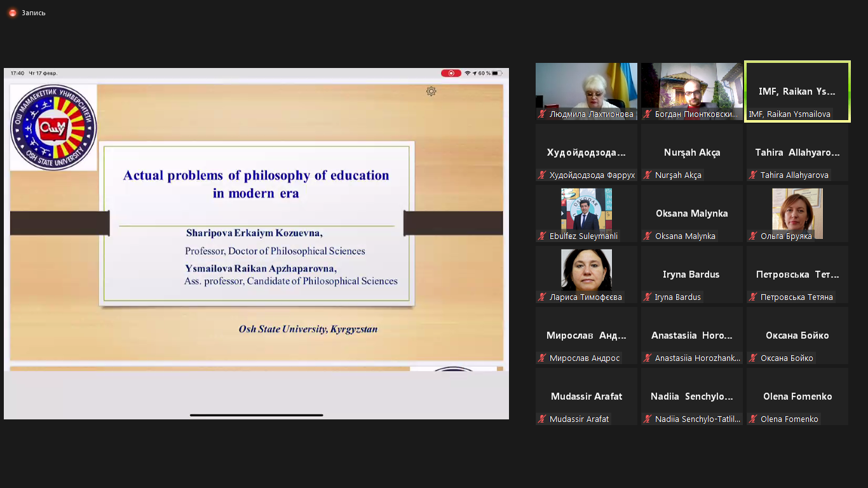Click the Wi-Fi icon in iPad status bar
The height and width of the screenshot is (488, 868).
coord(468,73)
